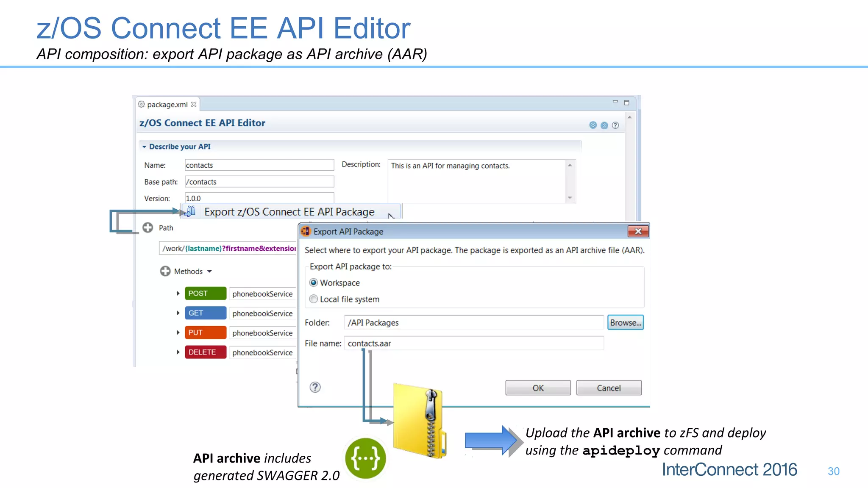Viewport: 868px width, 488px height.
Task: Click DELETE row phonebookService field
Action: coord(263,352)
